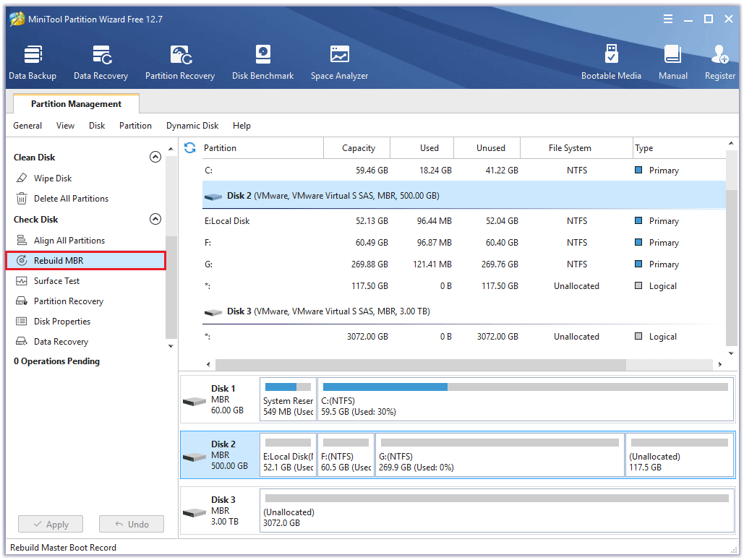744x560 pixels.
Task: Switch to Partition Management tab
Action: 76,104
